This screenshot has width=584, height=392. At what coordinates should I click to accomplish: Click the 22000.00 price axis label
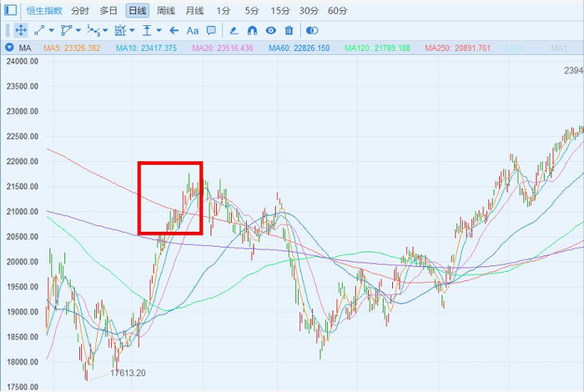pos(23,162)
